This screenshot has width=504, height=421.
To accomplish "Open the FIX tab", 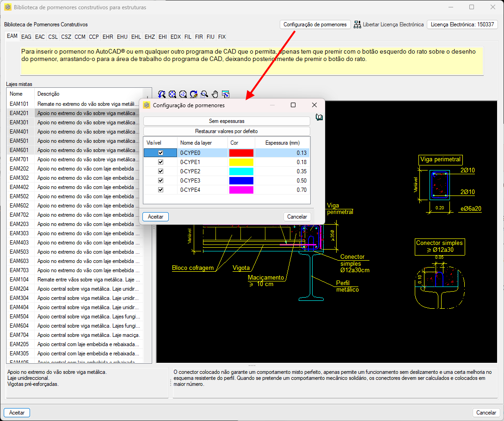I will click(222, 37).
